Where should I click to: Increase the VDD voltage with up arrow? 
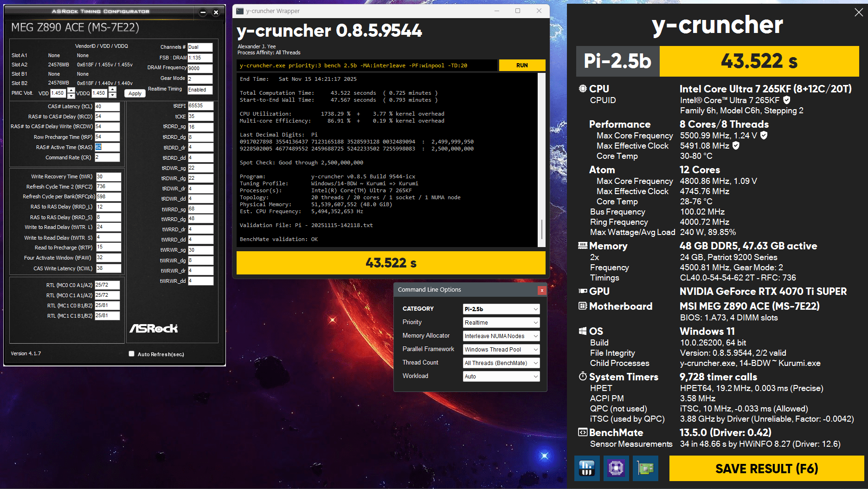(71, 90)
